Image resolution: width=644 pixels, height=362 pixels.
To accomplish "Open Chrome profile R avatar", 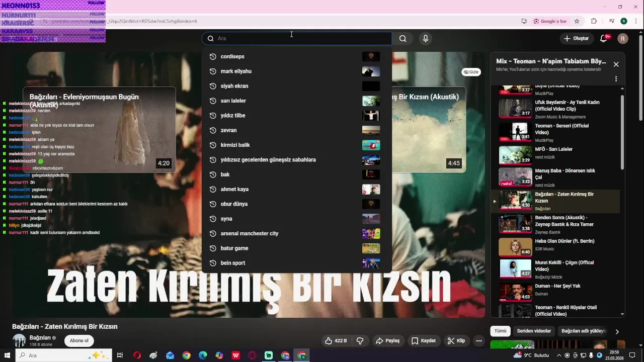I will (624, 21).
